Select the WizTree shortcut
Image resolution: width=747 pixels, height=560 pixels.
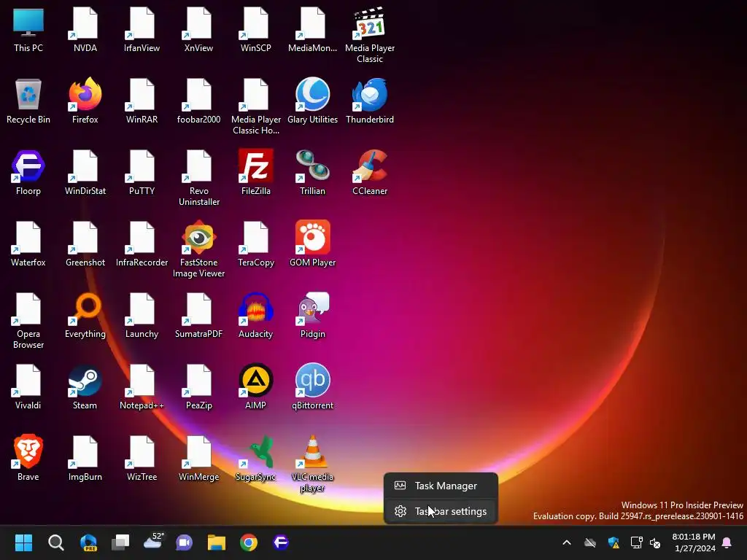click(142, 458)
